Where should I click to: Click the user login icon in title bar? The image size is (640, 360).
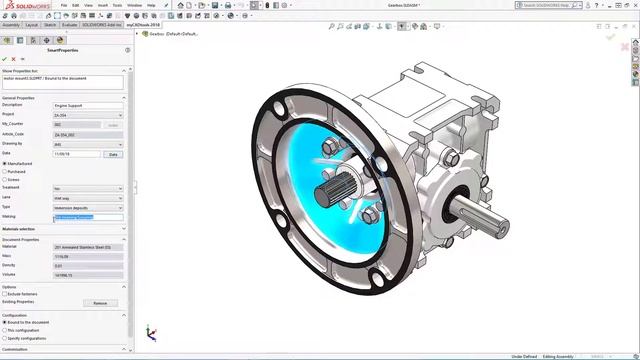click(588, 5)
